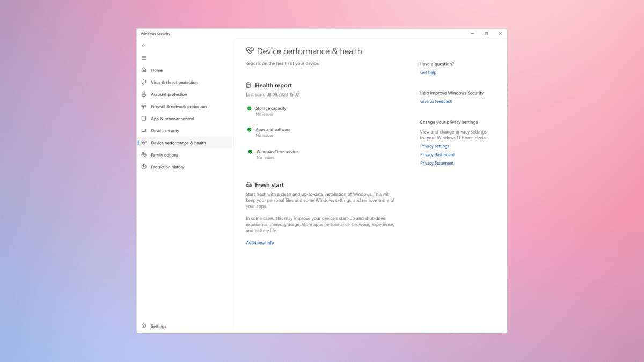Image resolution: width=644 pixels, height=362 pixels.
Task: Click the Last scan date text
Action: pyautogui.click(x=273, y=94)
